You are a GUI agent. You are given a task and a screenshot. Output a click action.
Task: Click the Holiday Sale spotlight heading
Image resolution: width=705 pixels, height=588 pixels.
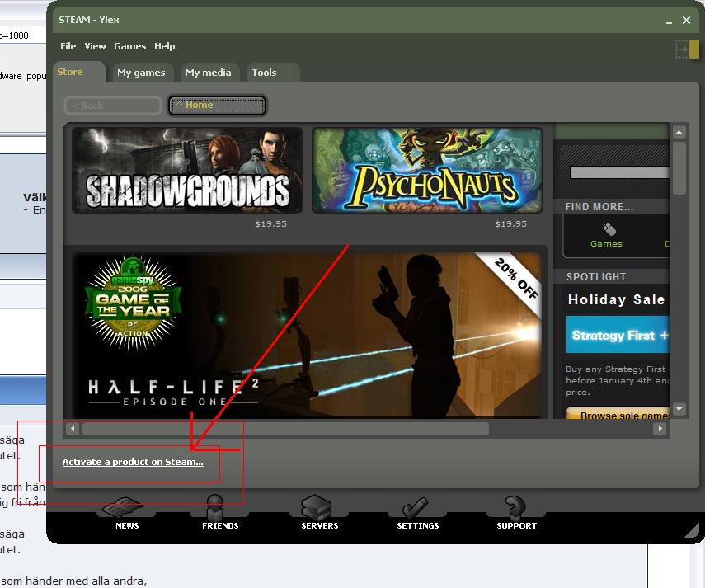[616, 299]
